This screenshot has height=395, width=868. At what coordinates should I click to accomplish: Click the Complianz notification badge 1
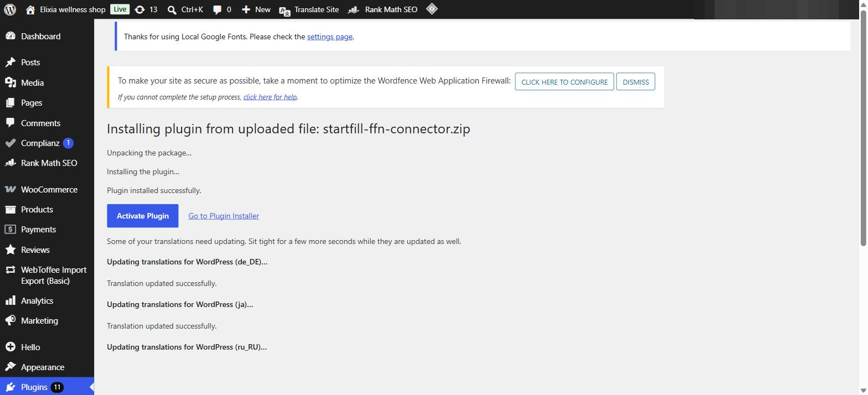click(x=68, y=143)
